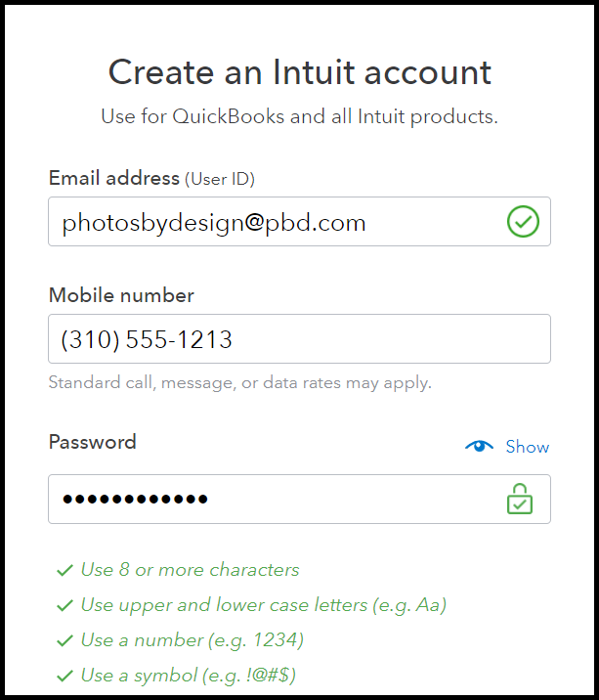Click the mobile number input field
This screenshot has height=700, width=599.
[x=299, y=339]
